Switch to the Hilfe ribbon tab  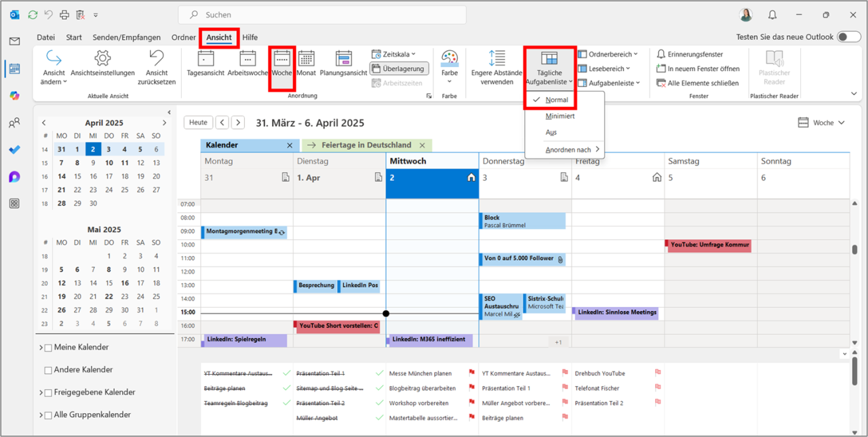pyautogui.click(x=249, y=37)
